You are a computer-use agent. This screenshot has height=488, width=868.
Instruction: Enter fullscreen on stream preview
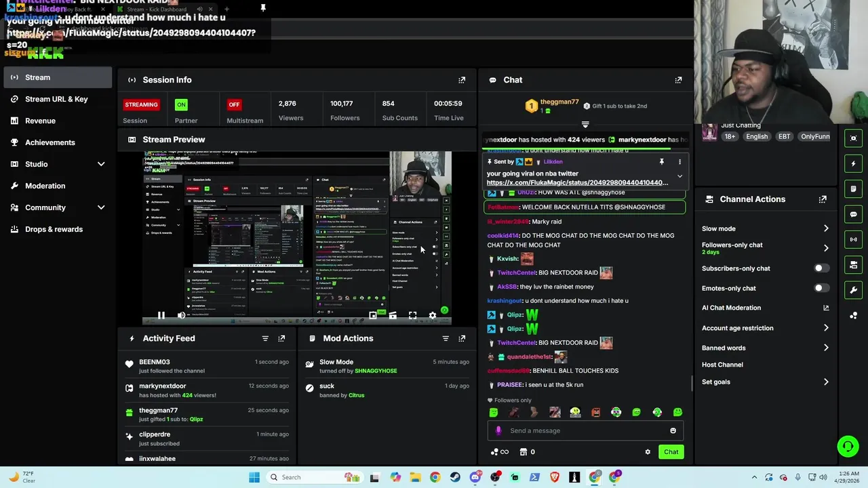(x=412, y=315)
